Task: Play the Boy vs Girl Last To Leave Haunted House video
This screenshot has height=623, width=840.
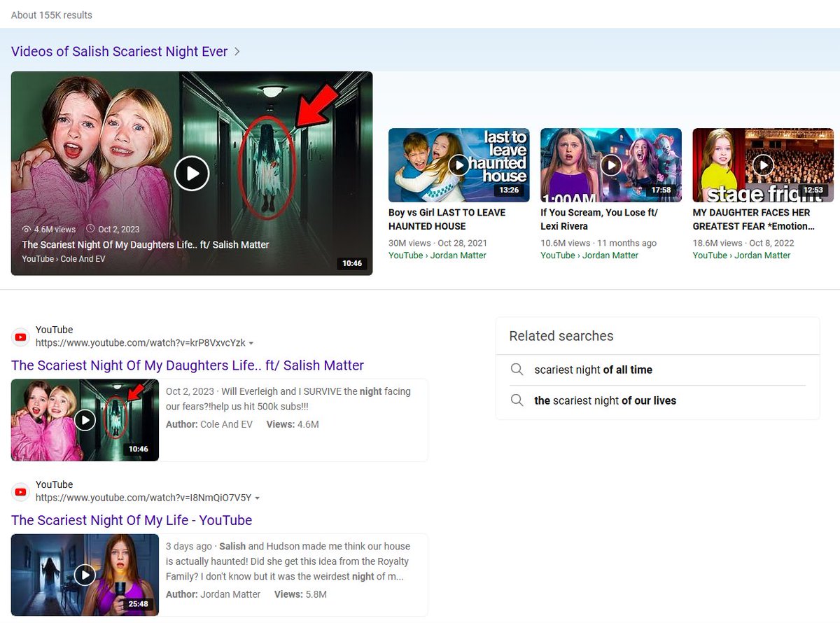Action: (x=459, y=164)
